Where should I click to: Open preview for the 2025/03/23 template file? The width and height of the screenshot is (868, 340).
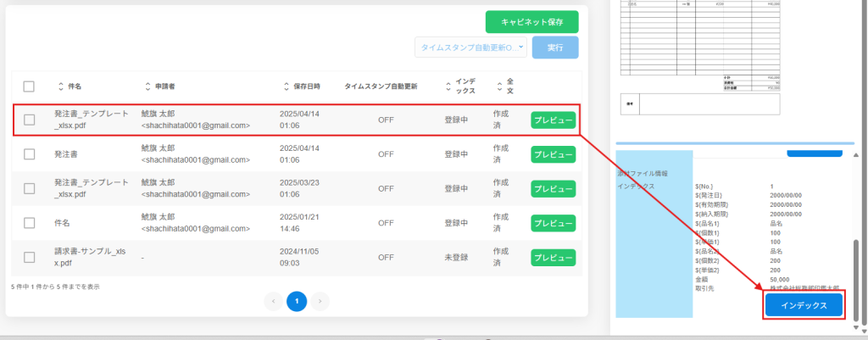pos(553,188)
